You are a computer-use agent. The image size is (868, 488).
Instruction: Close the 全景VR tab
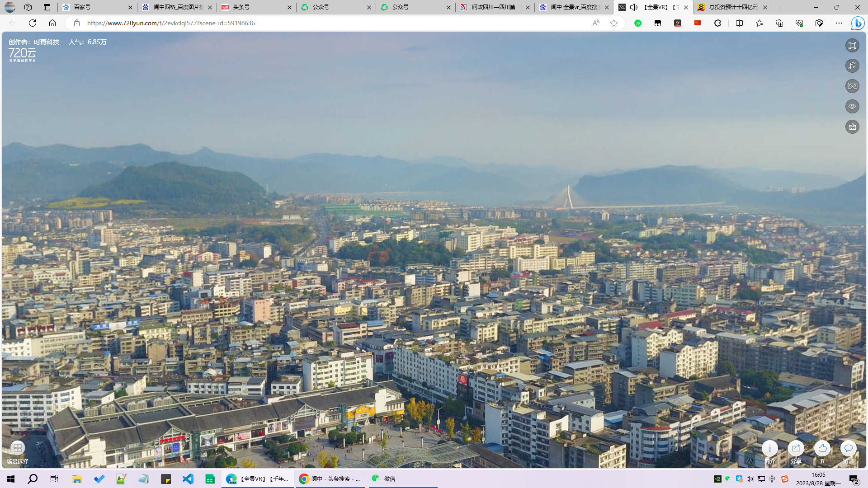pyautogui.click(x=686, y=7)
